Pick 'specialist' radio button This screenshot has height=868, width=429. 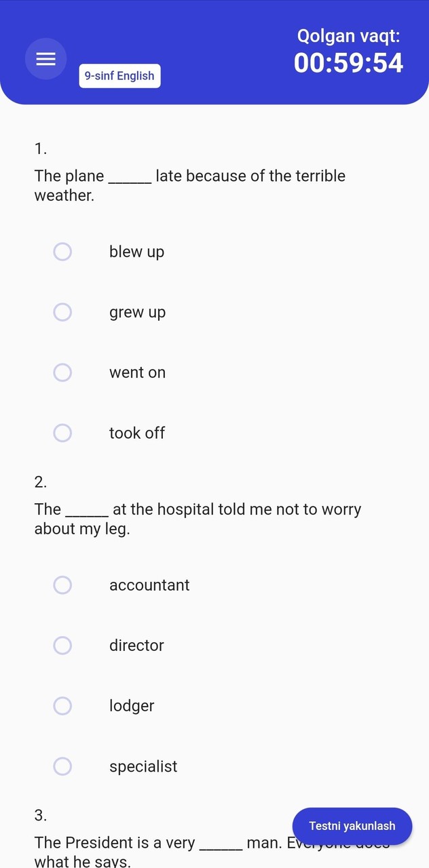pos(62,766)
